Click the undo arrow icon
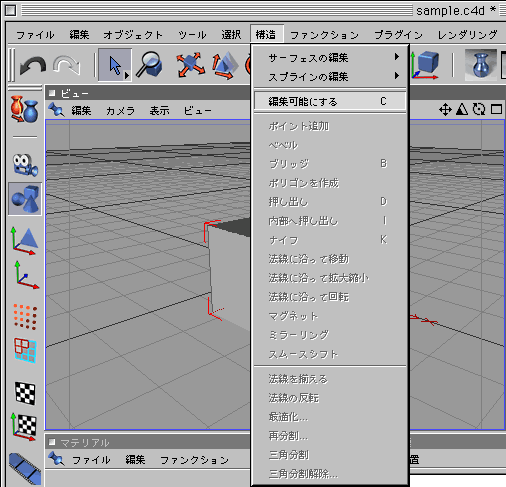This screenshot has height=487, width=506. click(x=33, y=65)
